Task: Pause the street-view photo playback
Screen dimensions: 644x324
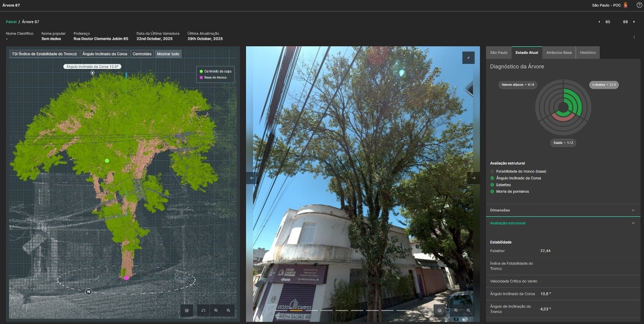Action: point(448,310)
